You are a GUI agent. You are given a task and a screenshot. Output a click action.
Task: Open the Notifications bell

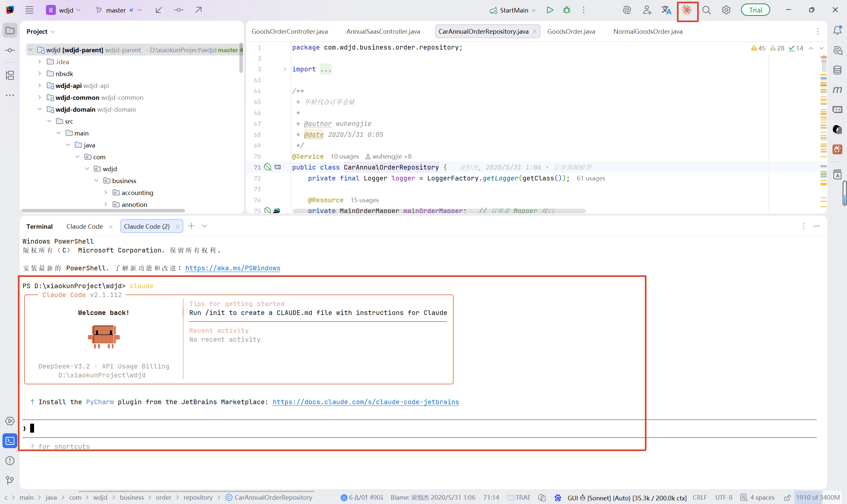pos(837,30)
